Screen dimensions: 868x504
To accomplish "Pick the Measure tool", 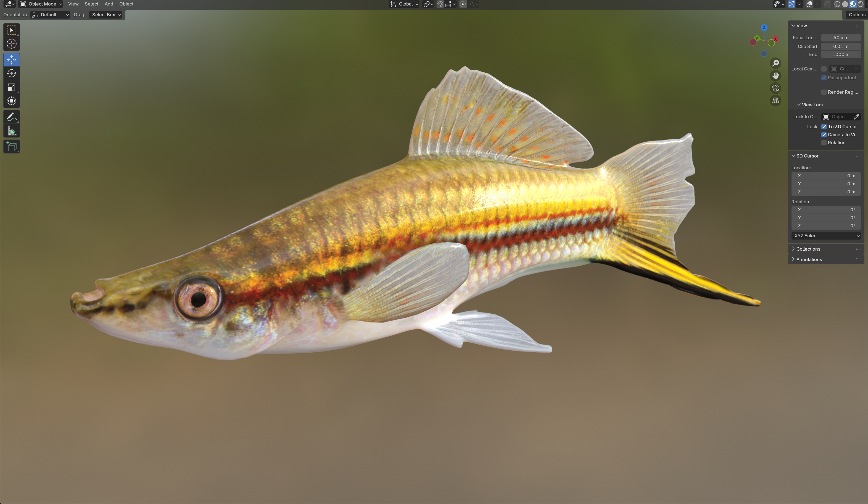I will [11, 131].
